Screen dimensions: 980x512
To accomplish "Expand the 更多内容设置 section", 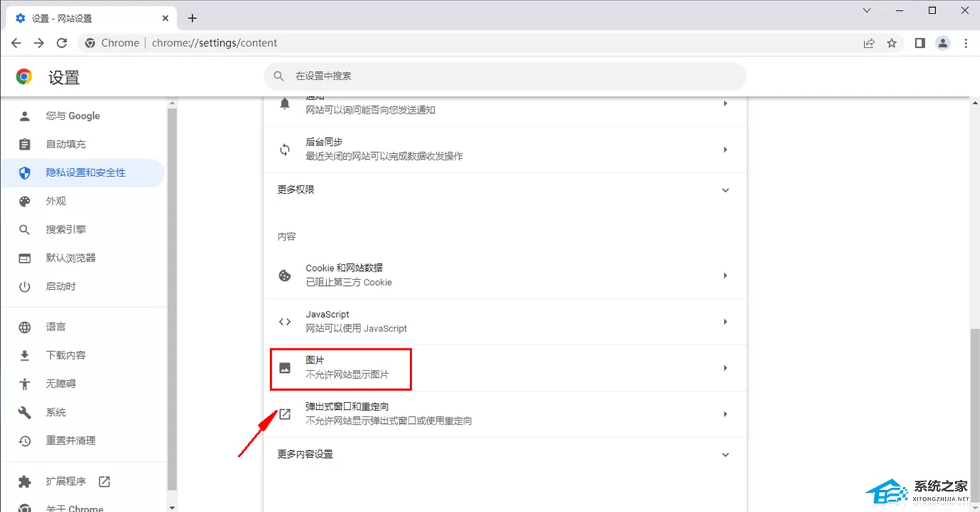I will 505,454.
